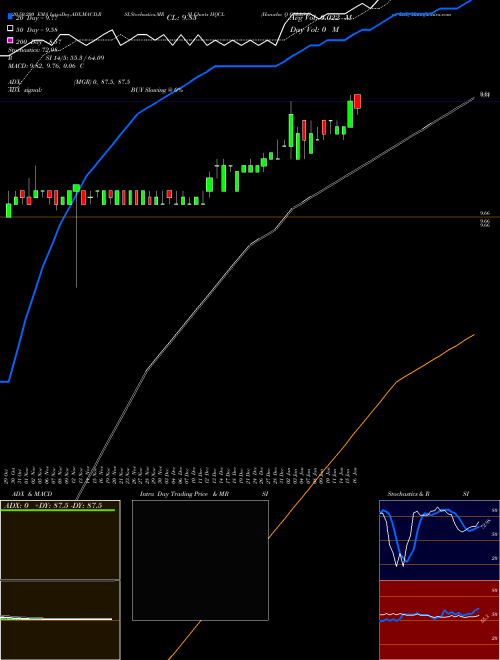
Task: Open the ADX indicator chart panel
Action: 60,540
